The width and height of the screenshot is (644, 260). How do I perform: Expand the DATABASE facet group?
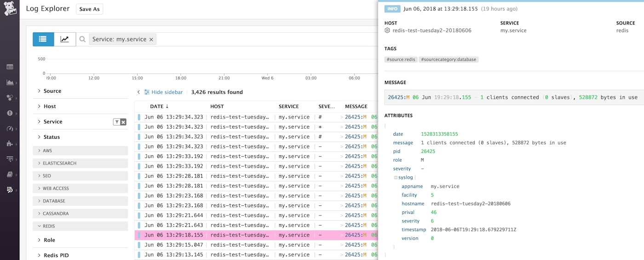[80, 201]
